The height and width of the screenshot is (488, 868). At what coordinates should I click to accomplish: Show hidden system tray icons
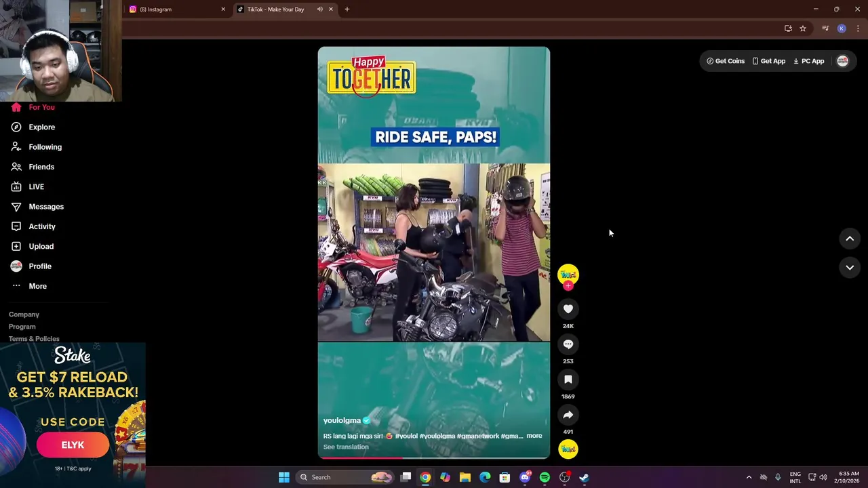tap(749, 477)
